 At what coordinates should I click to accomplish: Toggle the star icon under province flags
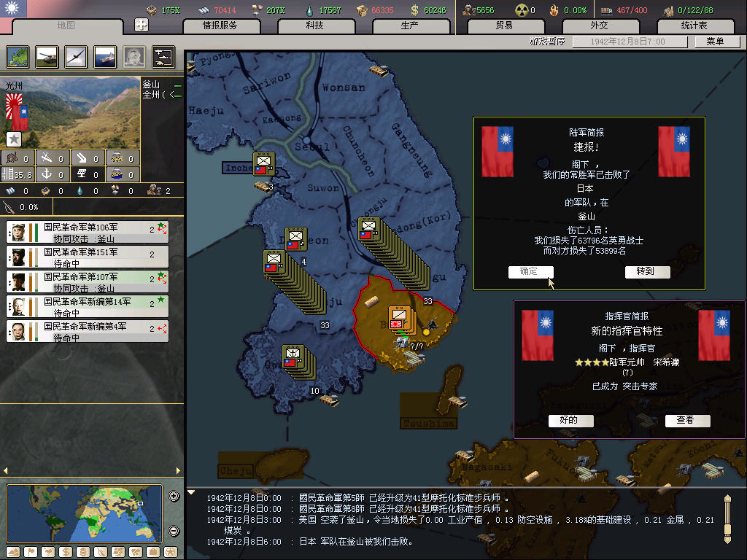click(x=13, y=139)
